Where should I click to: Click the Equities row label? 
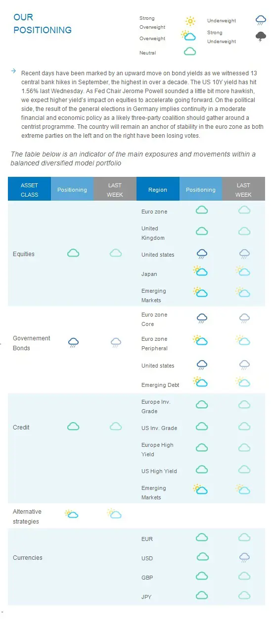coord(24,254)
